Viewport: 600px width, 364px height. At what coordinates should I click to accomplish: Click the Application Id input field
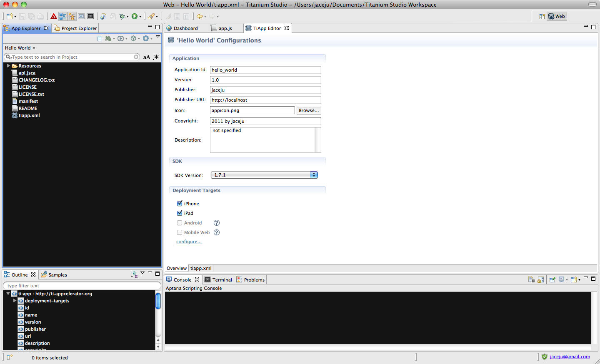(265, 70)
